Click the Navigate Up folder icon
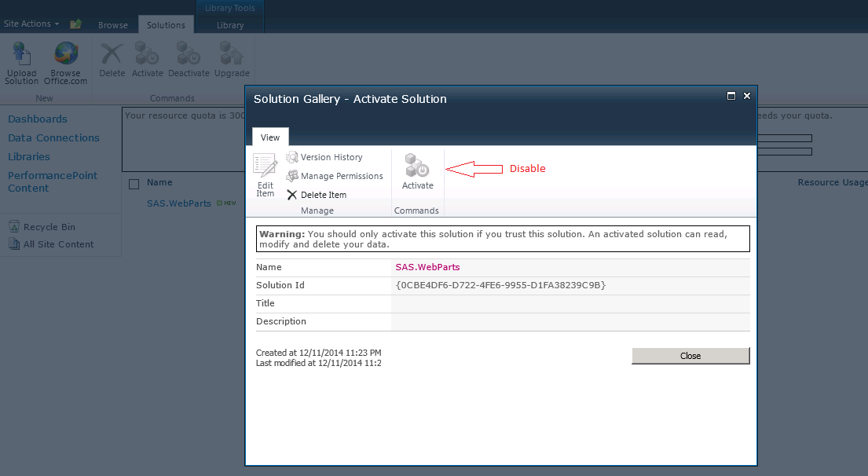The image size is (868, 476). coord(76,24)
